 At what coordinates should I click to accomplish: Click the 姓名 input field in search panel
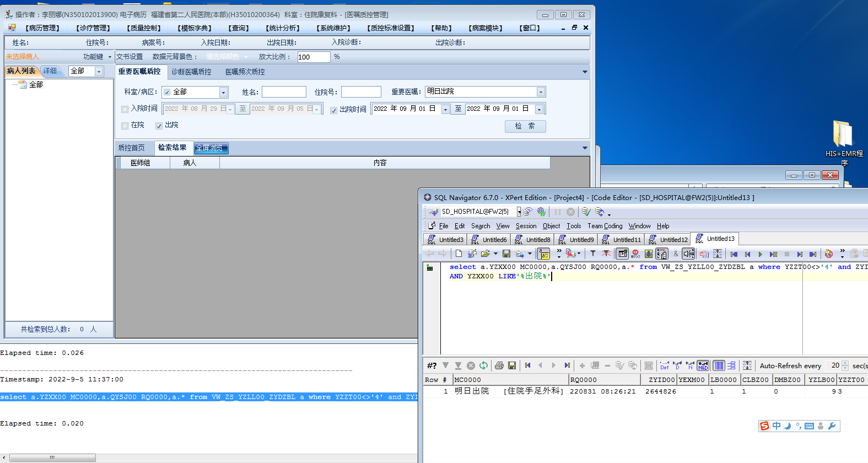pyautogui.click(x=284, y=92)
